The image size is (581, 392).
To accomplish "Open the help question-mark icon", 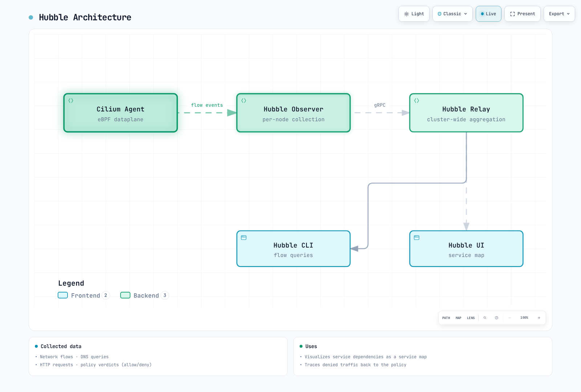I will tap(496, 318).
